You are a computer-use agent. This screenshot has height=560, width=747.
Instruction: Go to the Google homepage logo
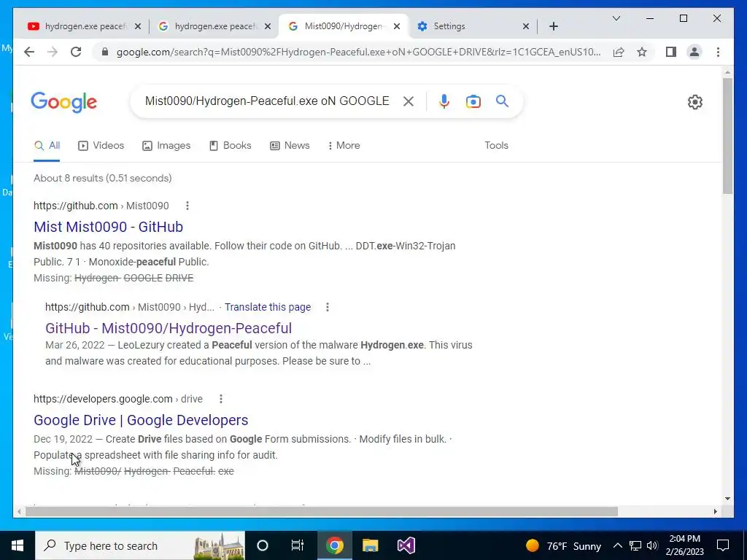(64, 102)
